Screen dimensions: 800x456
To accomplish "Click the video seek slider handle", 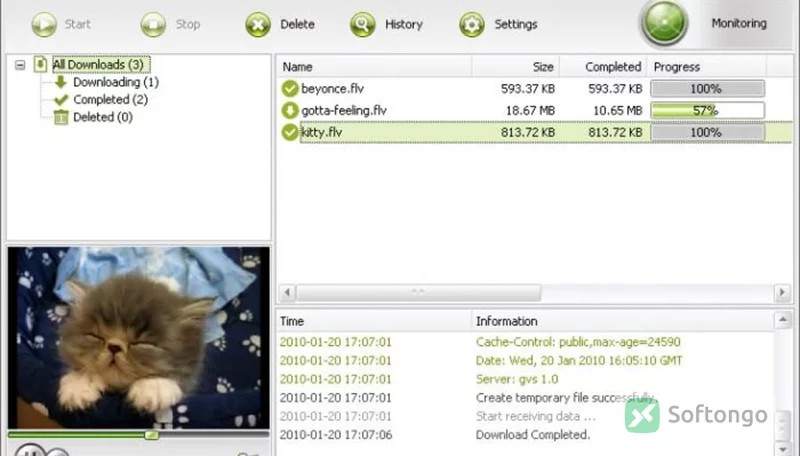I will click(152, 435).
